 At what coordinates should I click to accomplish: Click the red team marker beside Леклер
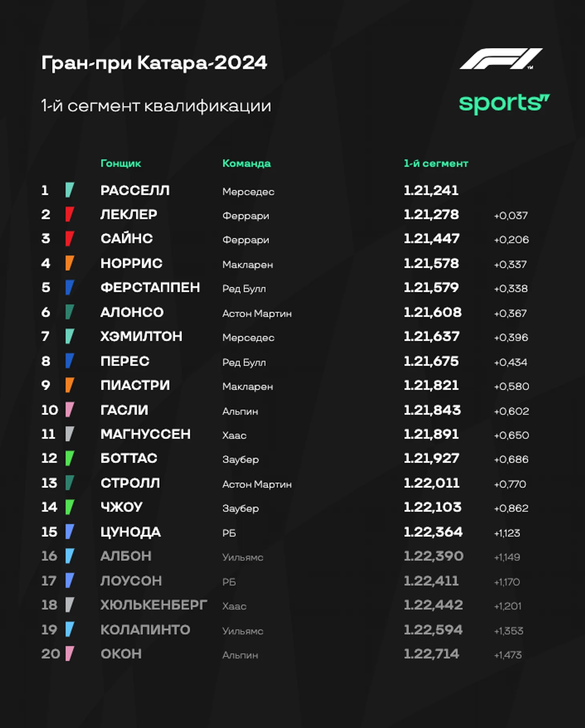[70, 214]
